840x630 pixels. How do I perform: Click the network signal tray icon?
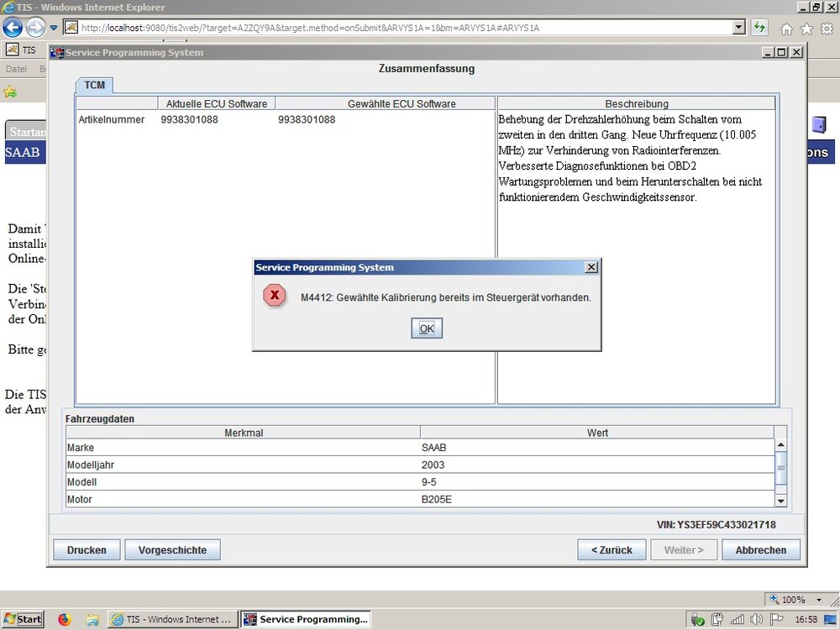[738, 620]
